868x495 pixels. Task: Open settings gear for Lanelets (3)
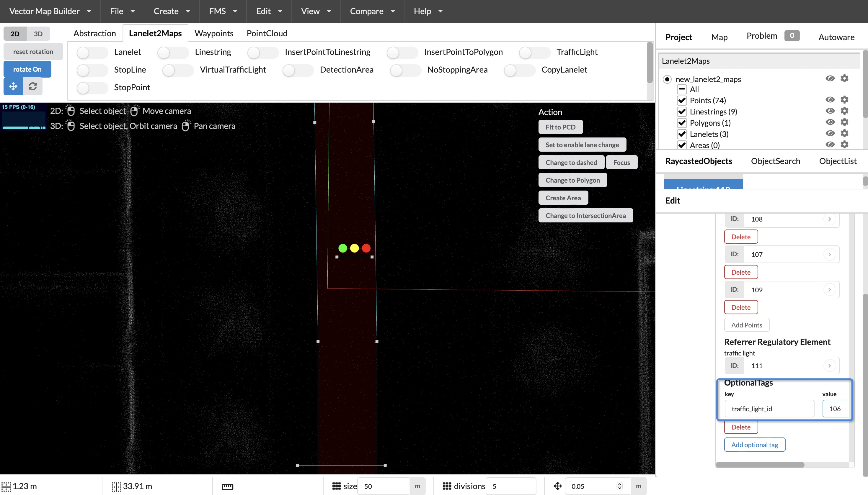[x=844, y=133]
